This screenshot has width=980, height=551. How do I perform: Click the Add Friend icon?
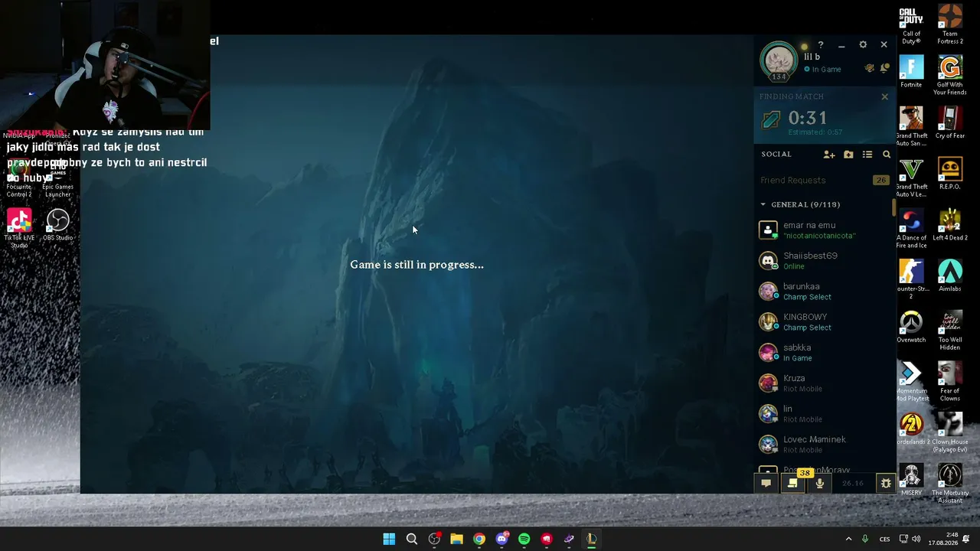(829, 155)
